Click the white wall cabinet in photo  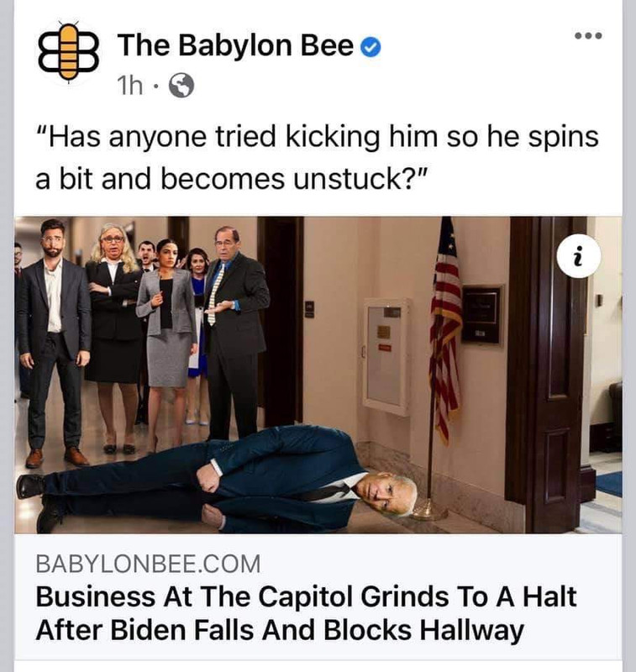[x=386, y=357]
